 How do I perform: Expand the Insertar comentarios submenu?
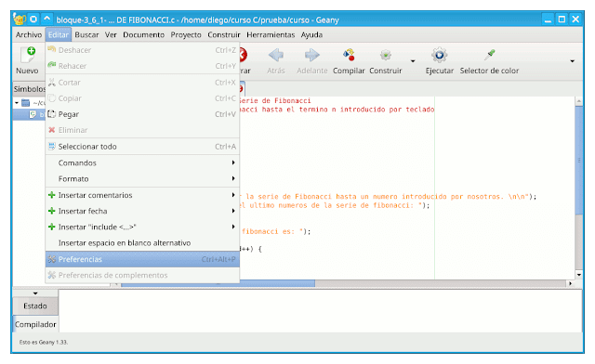pos(142,195)
